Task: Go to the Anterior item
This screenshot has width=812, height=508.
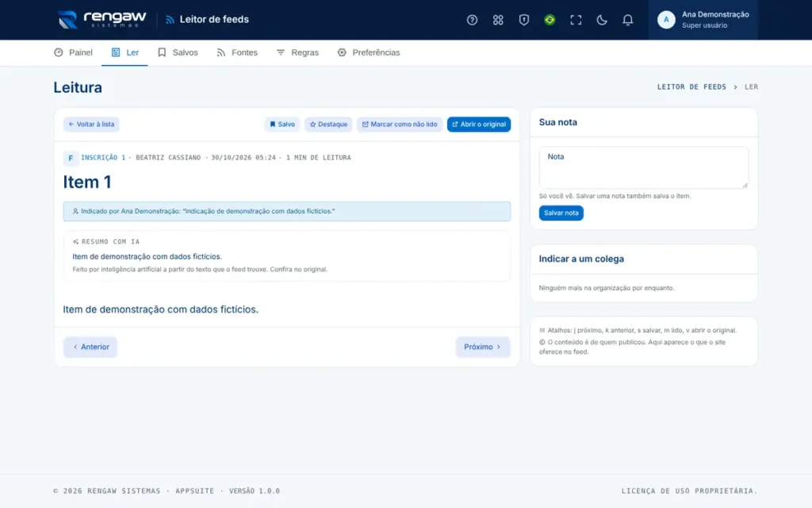Action: [x=90, y=347]
